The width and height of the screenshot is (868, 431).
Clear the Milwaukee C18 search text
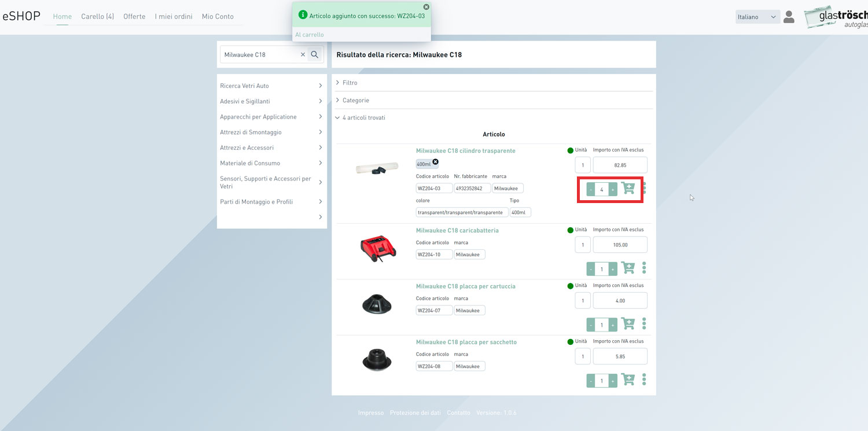(x=303, y=54)
